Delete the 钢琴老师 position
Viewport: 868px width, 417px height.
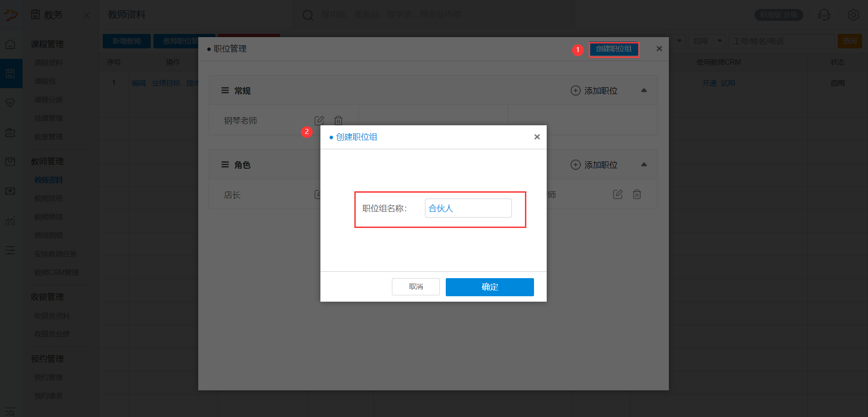338,120
